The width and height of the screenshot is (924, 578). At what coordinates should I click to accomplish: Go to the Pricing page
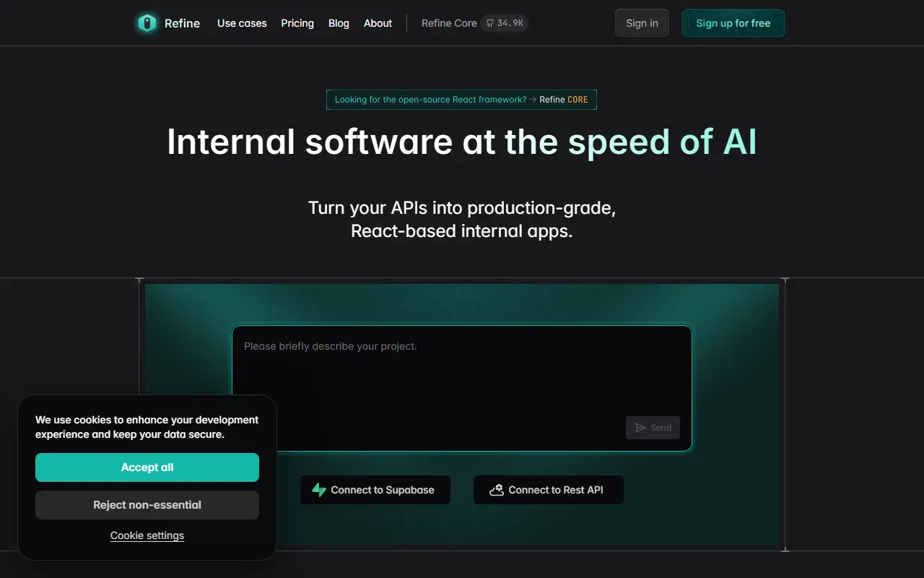pyautogui.click(x=297, y=23)
